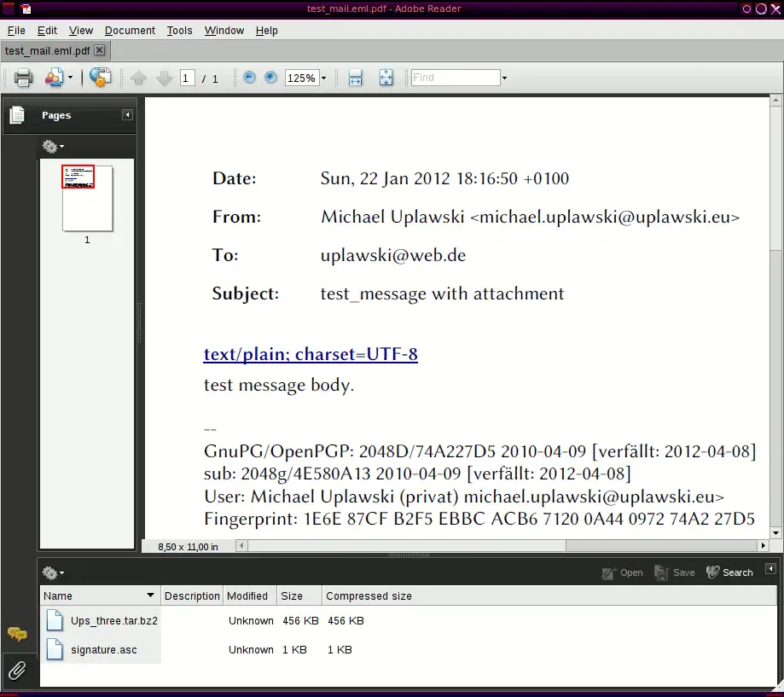784x697 pixels.
Task: Go to next page with down arrow
Action: [164, 78]
